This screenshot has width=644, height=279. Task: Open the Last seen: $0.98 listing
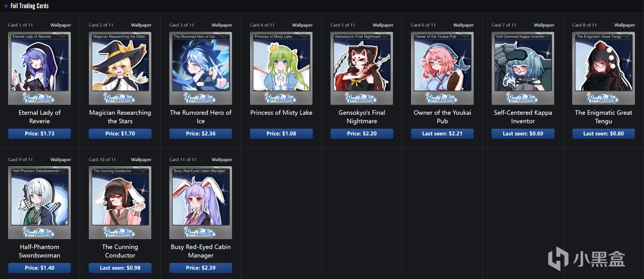click(120, 268)
